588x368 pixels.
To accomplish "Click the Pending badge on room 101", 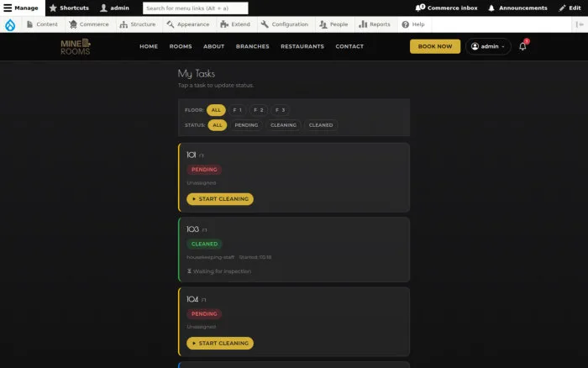I will (x=204, y=170).
